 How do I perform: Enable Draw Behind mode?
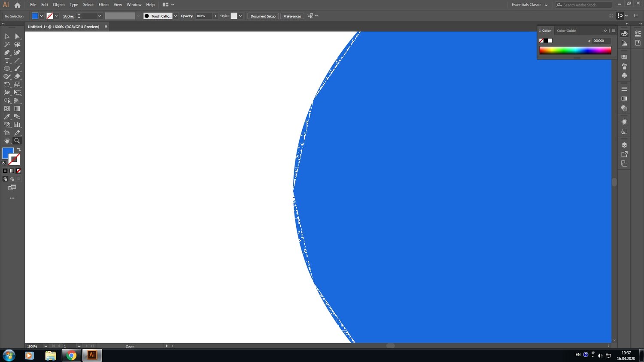point(12,179)
